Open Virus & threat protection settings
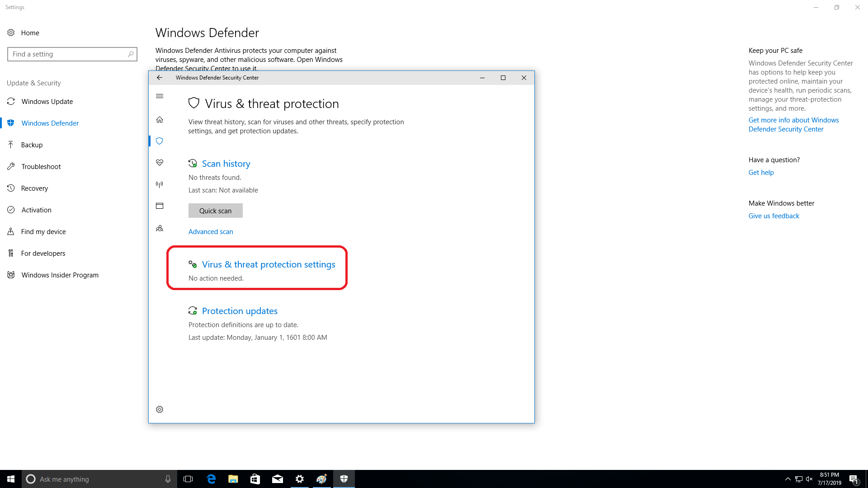Viewport: 868px width, 488px height. click(x=269, y=264)
